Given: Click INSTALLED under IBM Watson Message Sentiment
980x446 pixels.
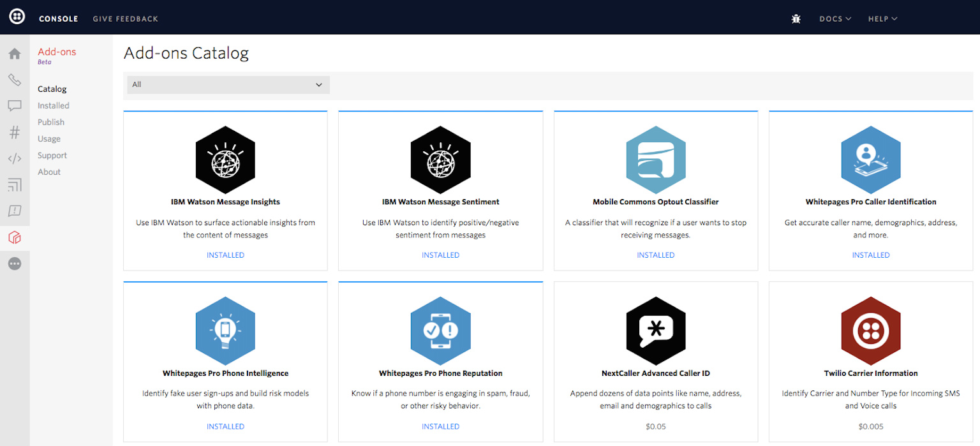Looking at the screenshot, I should click(x=441, y=255).
